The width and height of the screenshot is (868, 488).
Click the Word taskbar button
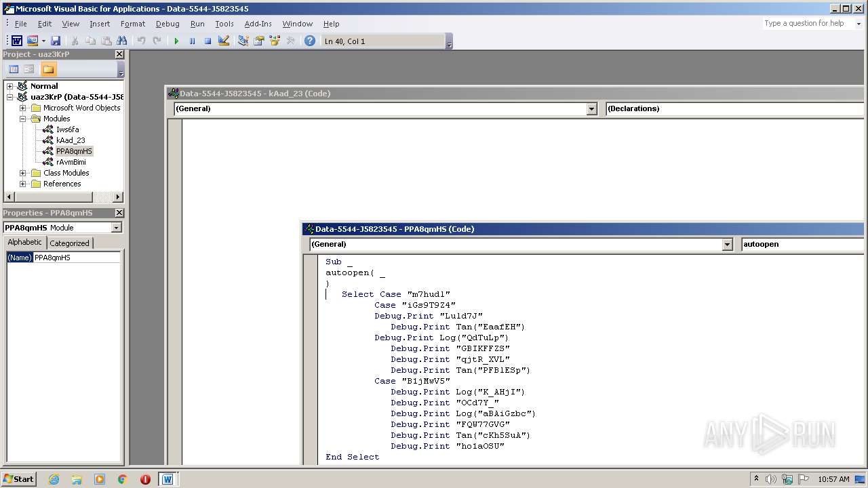point(167,479)
